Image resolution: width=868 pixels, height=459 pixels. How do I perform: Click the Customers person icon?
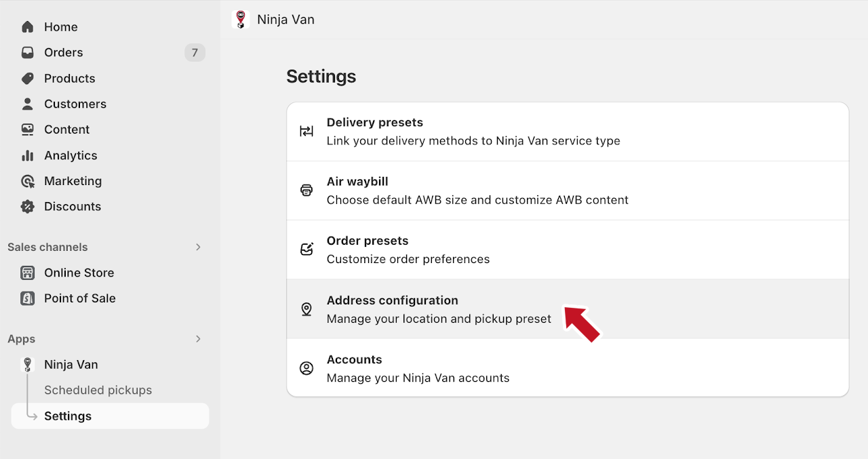click(x=27, y=104)
